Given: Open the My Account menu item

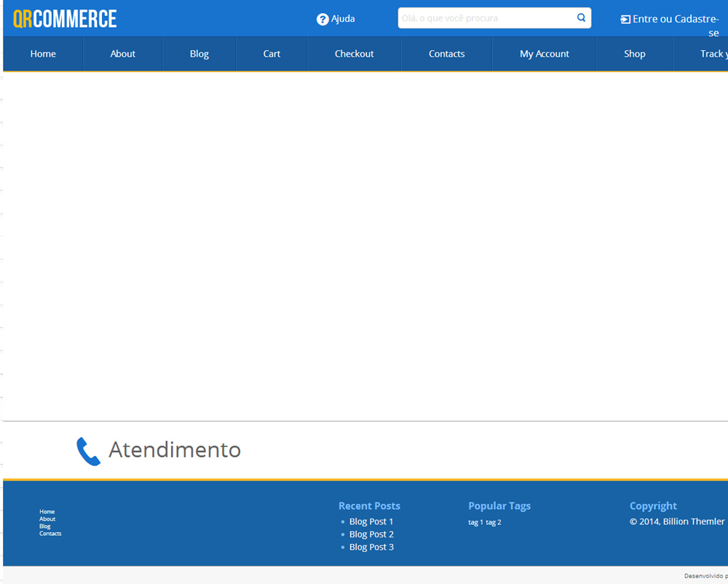Looking at the screenshot, I should tap(544, 54).
